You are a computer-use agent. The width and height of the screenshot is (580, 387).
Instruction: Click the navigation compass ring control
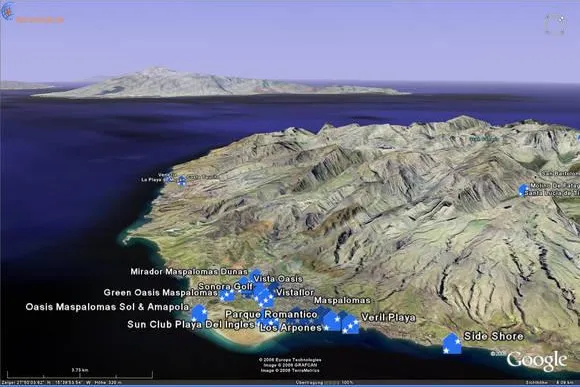click(555, 24)
